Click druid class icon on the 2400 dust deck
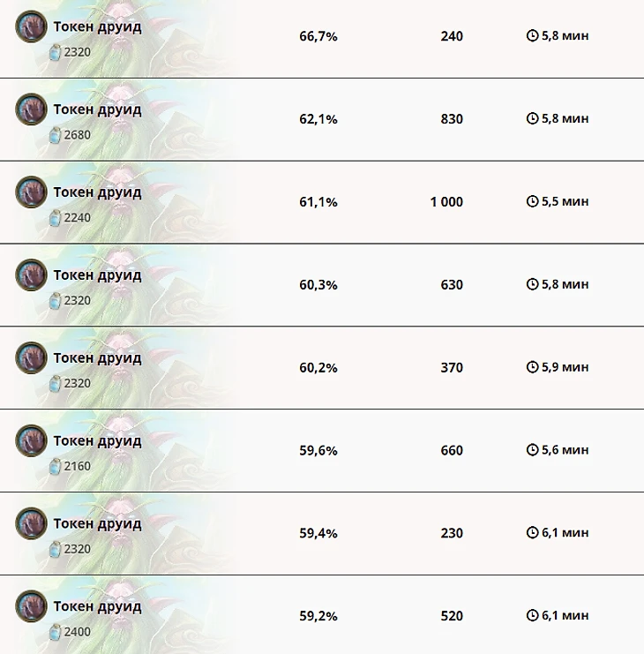 coord(31,606)
